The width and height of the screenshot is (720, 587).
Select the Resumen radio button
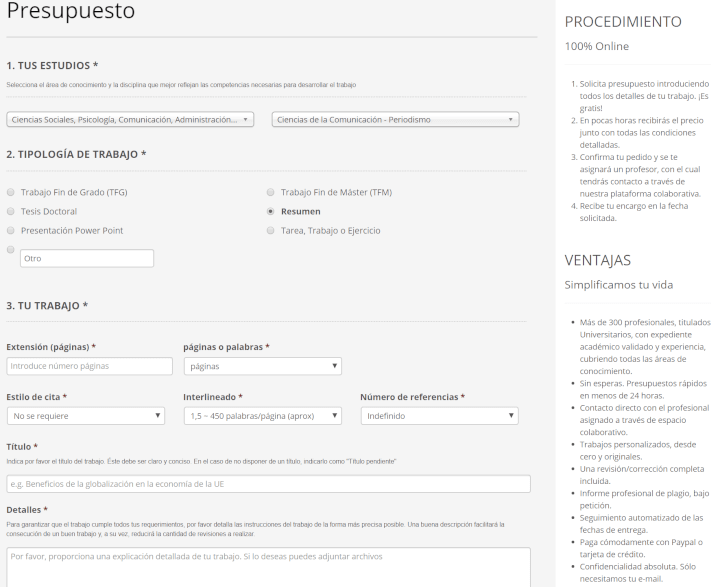tap(270, 211)
